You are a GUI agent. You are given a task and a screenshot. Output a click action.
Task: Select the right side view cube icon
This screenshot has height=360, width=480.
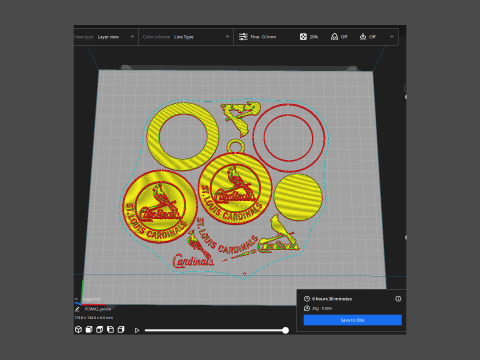pyautogui.click(x=121, y=330)
